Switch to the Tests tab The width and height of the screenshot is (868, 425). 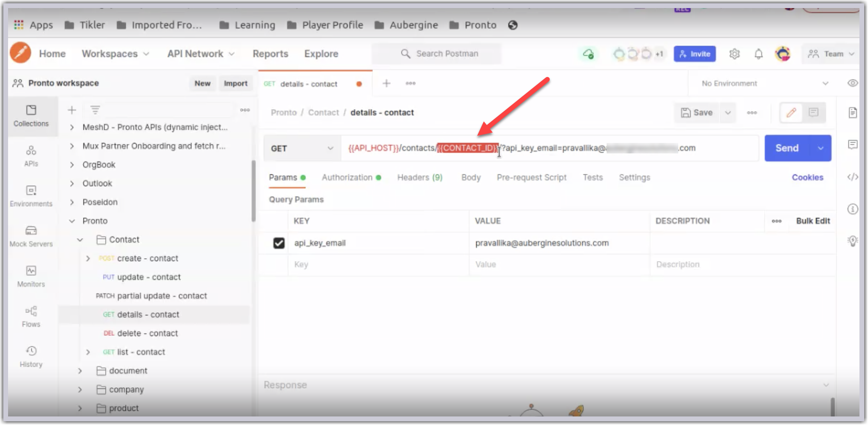[592, 178]
